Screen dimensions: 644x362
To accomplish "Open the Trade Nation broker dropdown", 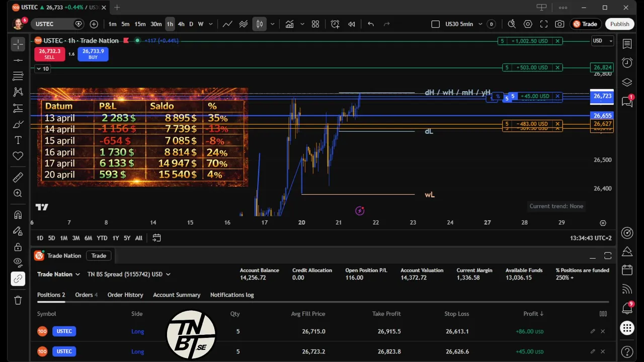I will click(x=58, y=275).
